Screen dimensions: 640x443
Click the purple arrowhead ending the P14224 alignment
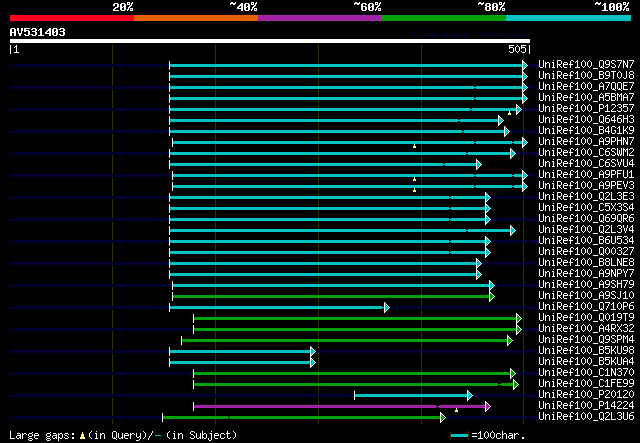click(x=488, y=407)
